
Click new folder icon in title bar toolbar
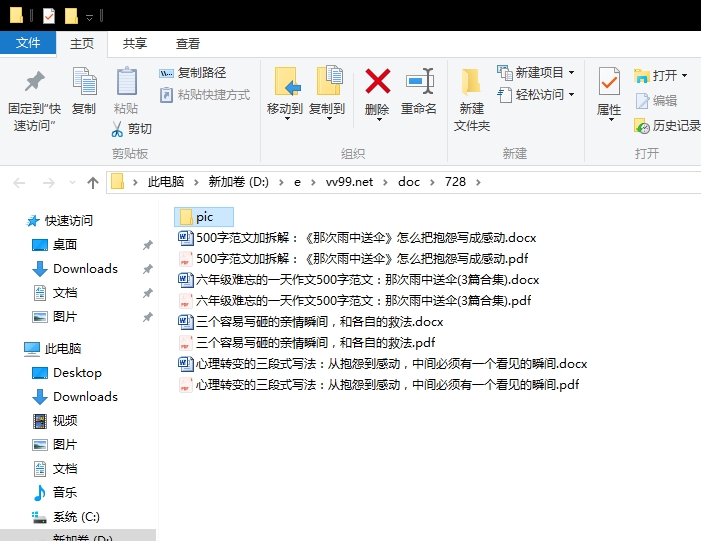[x=71, y=16]
